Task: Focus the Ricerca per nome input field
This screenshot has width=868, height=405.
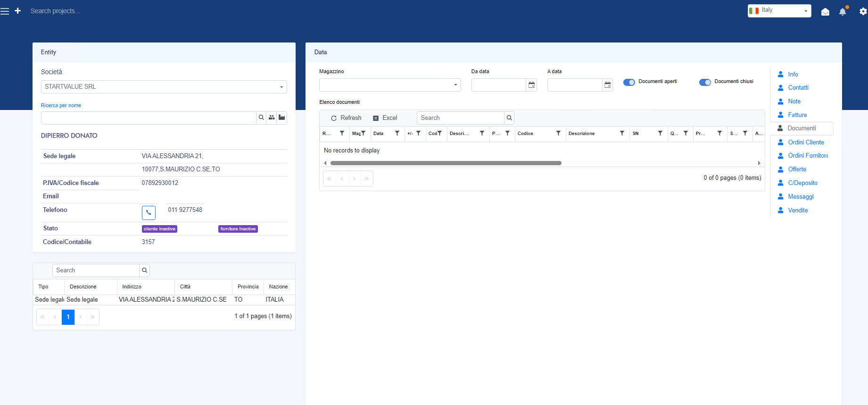Action: [x=149, y=118]
